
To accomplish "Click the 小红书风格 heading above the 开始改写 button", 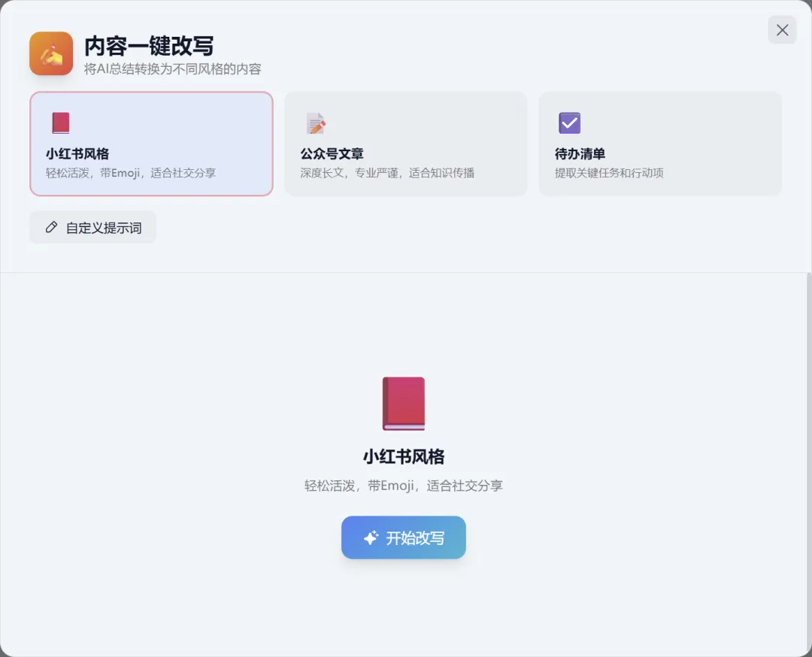I will (x=404, y=456).
